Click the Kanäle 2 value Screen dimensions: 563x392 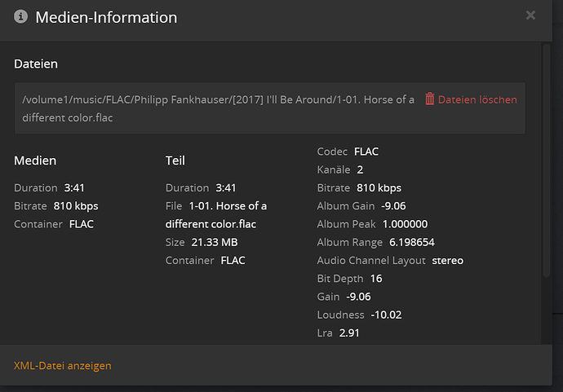[x=360, y=170]
